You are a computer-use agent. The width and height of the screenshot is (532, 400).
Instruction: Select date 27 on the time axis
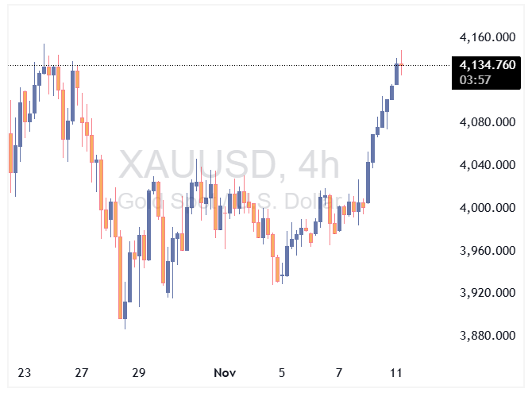pyautogui.click(x=81, y=373)
